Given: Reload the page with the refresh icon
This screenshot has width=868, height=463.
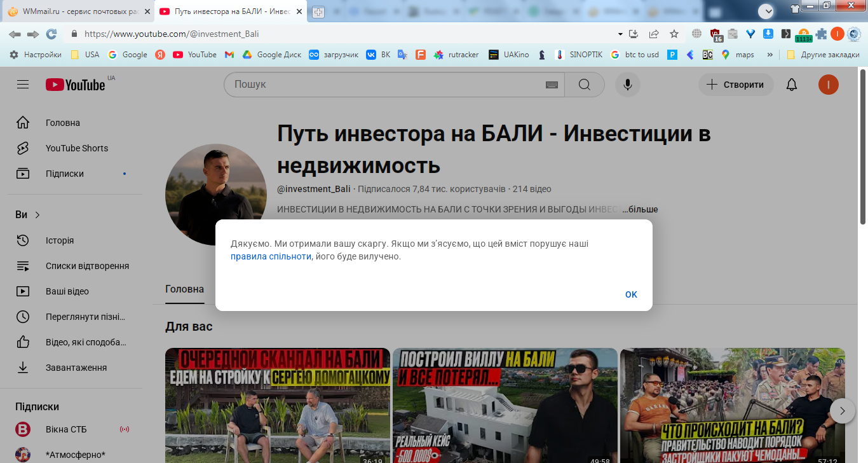Looking at the screenshot, I should (51, 34).
